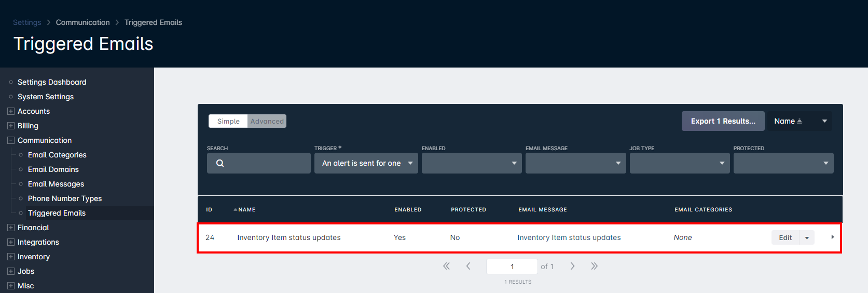Expand the Jobs tree plus icon
This screenshot has width=868, height=293.
coord(10,271)
